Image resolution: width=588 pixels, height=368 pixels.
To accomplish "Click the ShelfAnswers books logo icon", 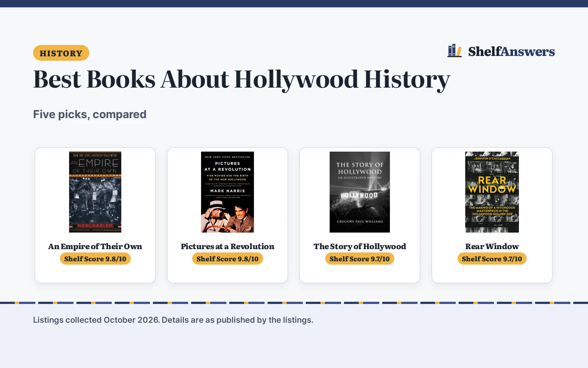I will (455, 51).
